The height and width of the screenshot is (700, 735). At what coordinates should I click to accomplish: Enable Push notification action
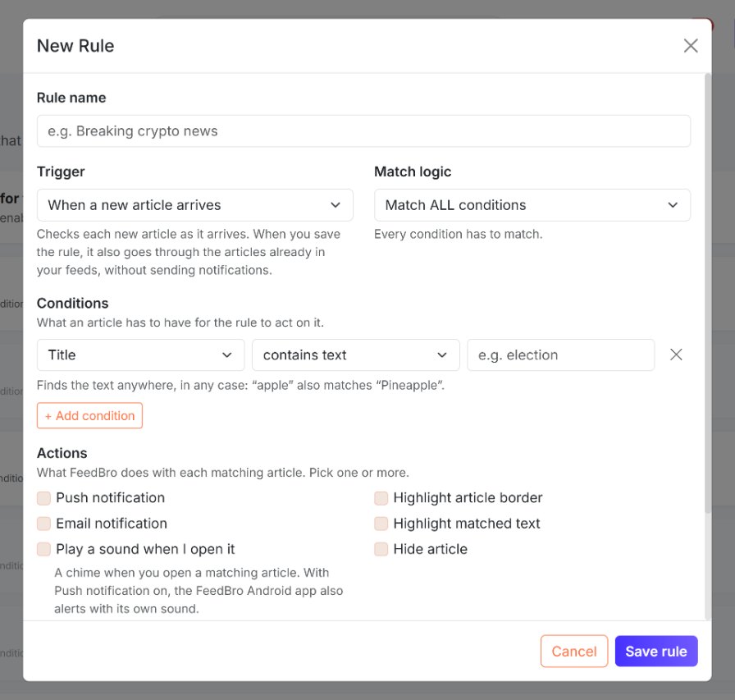(43, 498)
